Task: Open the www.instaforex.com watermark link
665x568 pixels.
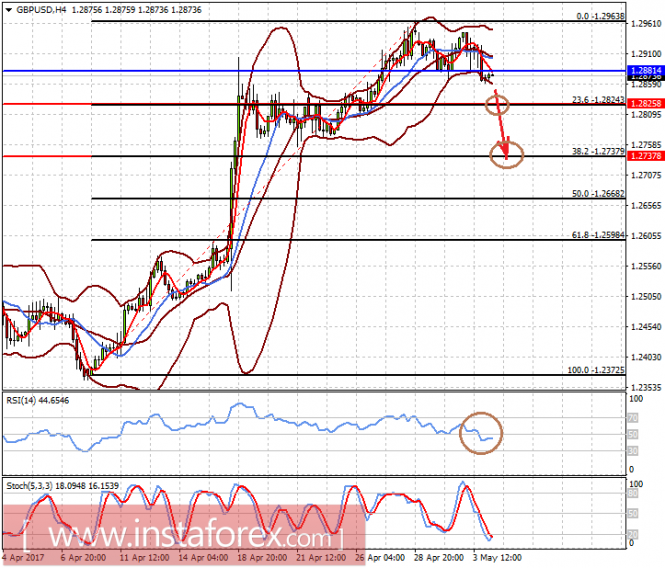Action: click(184, 535)
